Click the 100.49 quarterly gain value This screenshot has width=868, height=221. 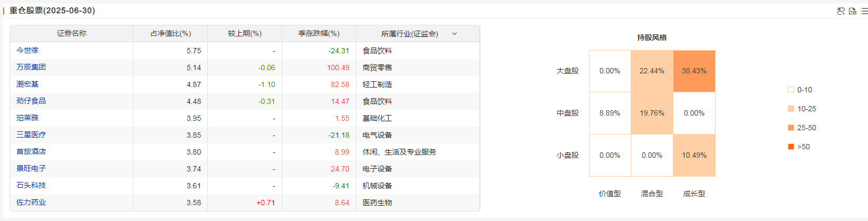[338, 68]
